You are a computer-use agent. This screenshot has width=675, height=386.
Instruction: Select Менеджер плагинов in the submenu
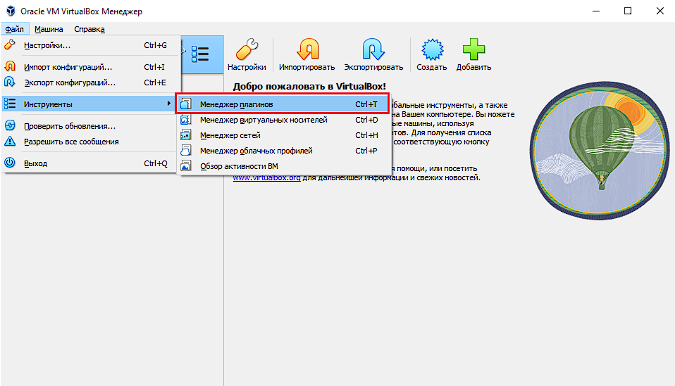(x=282, y=104)
